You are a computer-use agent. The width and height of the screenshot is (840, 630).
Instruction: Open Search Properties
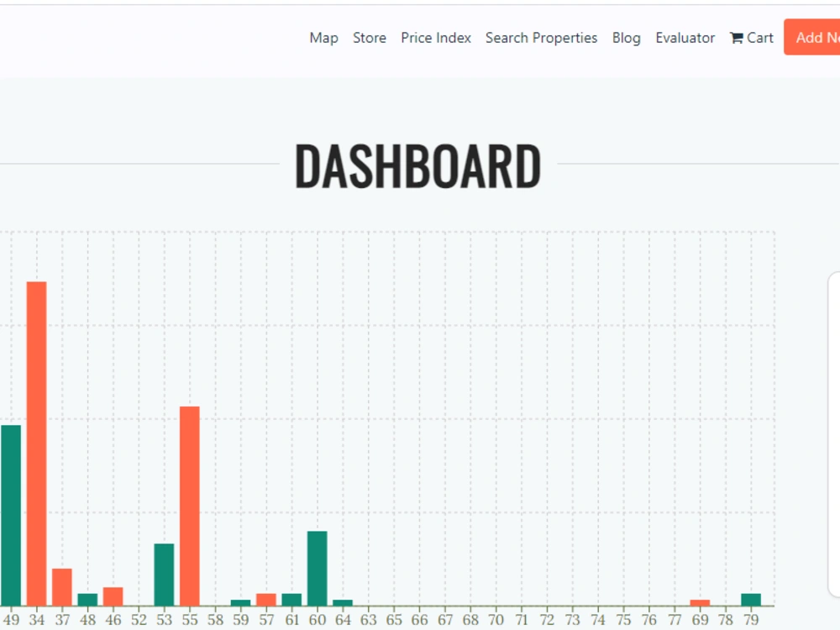(x=541, y=38)
